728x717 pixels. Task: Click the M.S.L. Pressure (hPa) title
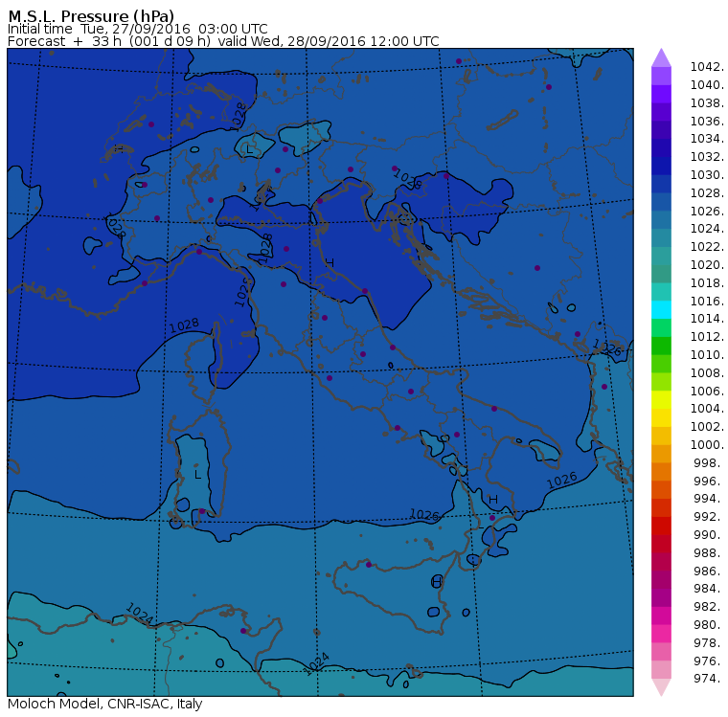click(x=91, y=15)
